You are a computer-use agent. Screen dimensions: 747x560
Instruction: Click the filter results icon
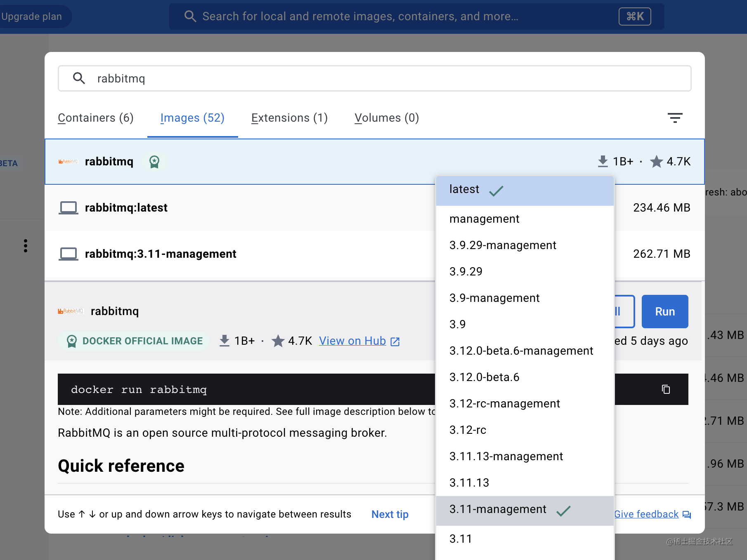(675, 118)
